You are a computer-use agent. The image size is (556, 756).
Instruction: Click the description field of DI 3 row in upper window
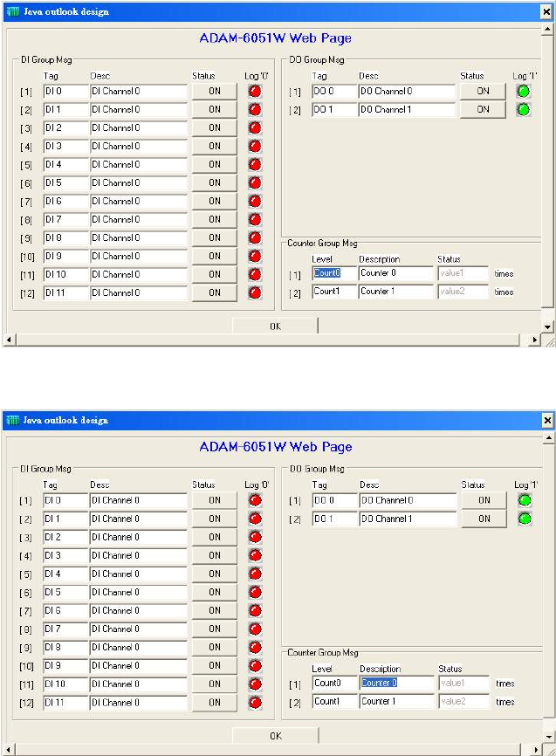point(139,146)
